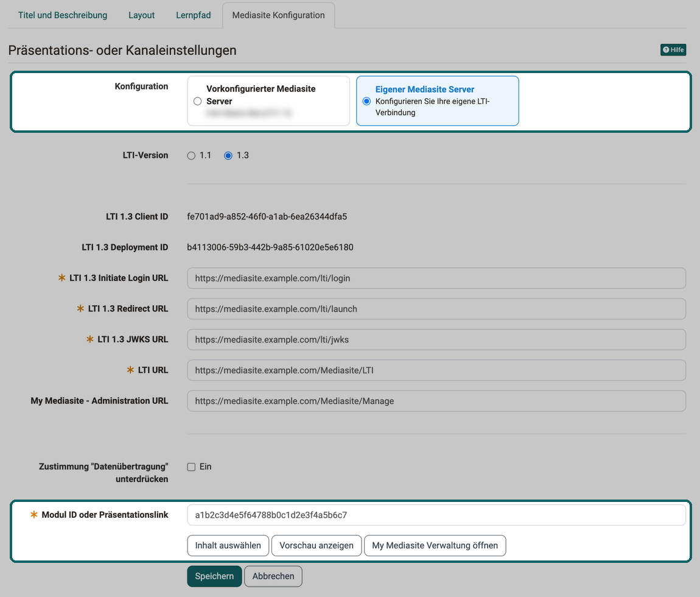Screen dimensions: 700x597
Task: Open the Layout tab
Action: click(x=141, y=15)
